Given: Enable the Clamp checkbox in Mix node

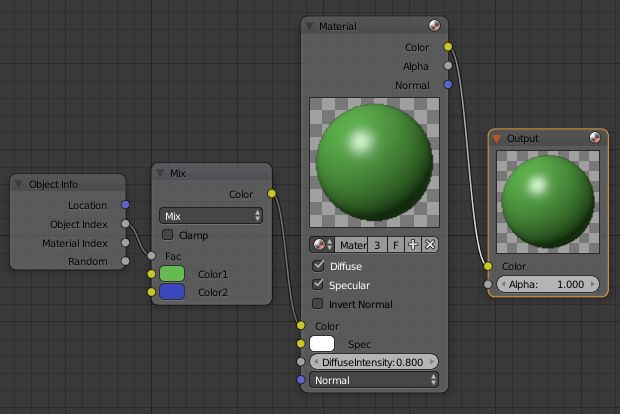Looking at the screenshot, I should point(168,234).
